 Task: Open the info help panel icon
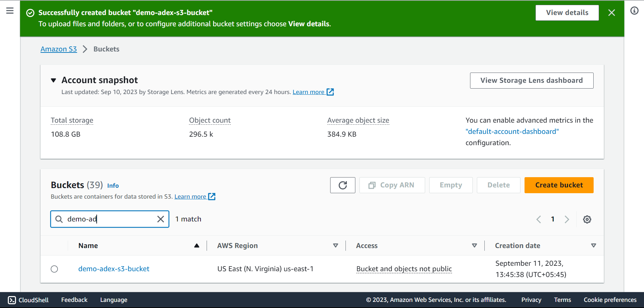click(x=634, y=11)
